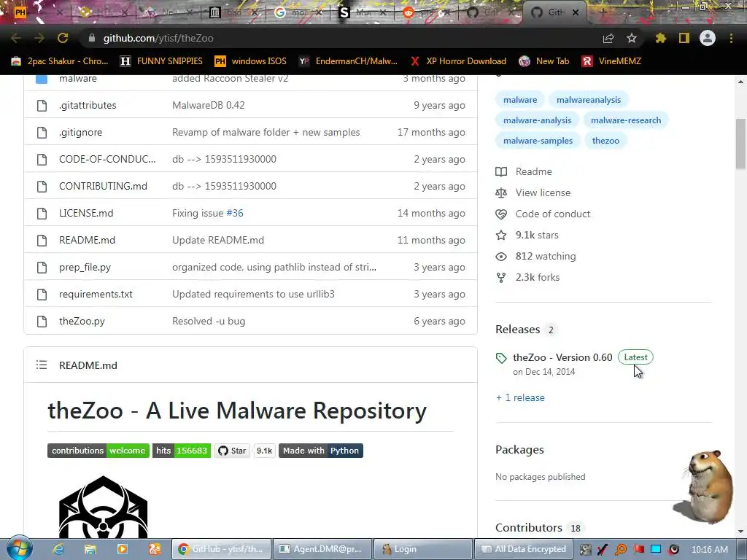Open the Chrome profile avatar
Image resolution: width=747 pixels, height=560 pixels.
click(708, 38)
